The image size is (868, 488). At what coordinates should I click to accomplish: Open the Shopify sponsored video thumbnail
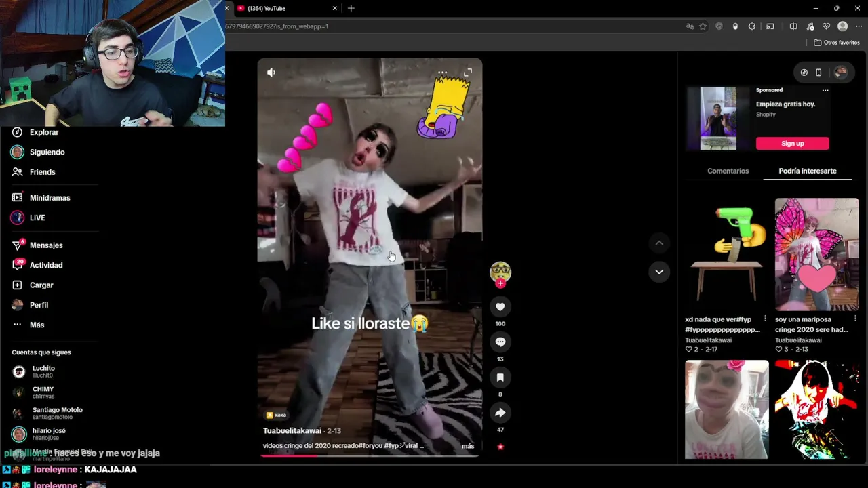click(x=717, y=119)
